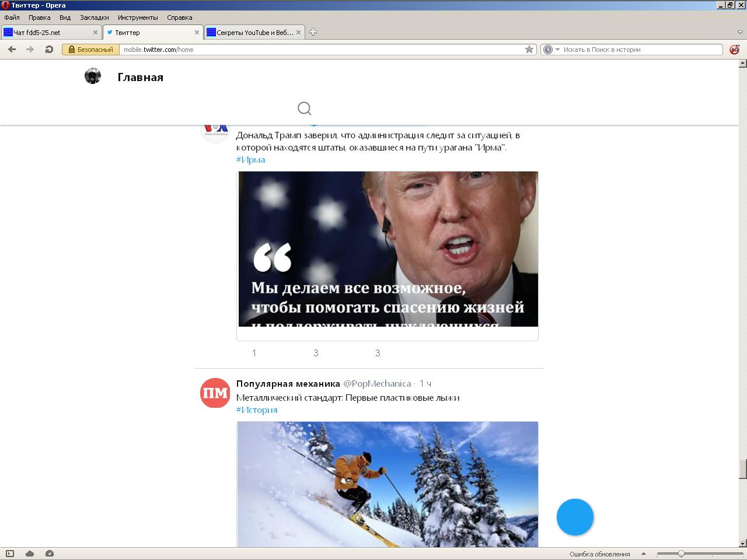747x560 pixels.
Task: Click the scrollbar up arrow
Action: coord(742,64)
